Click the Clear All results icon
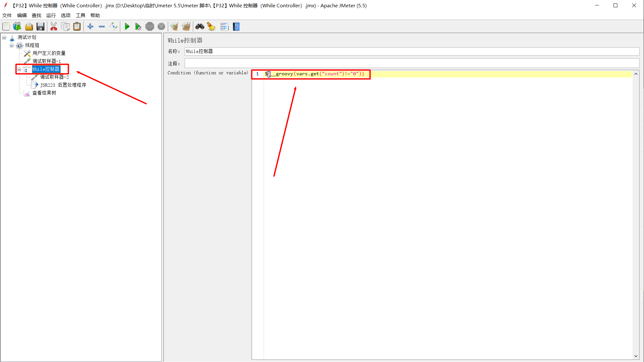The image size is (644, 362). pyautogui.click(x=186, y=27)
